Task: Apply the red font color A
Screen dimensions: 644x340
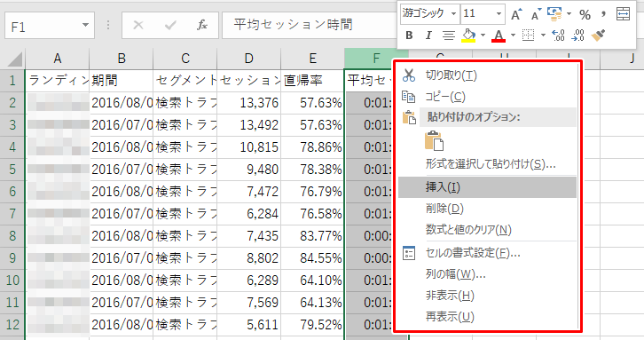Action: pyautogui.click(x=499, y=36)
